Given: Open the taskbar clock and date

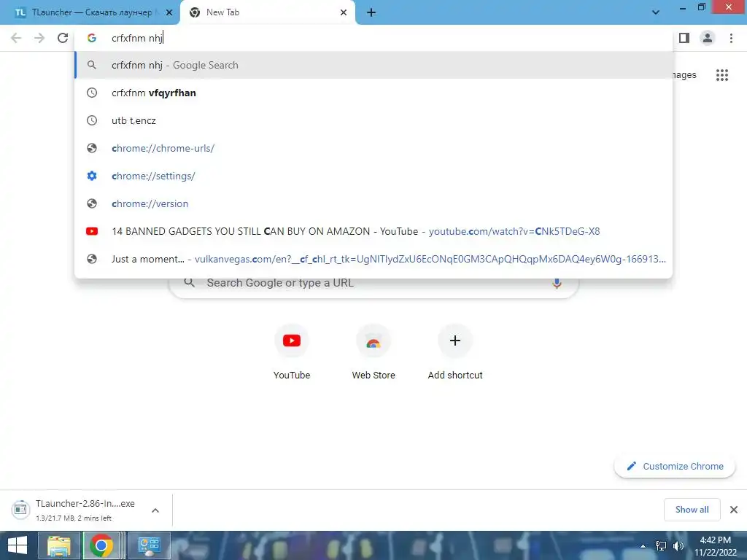Looking at the screenshot, I should click(716, 545).
